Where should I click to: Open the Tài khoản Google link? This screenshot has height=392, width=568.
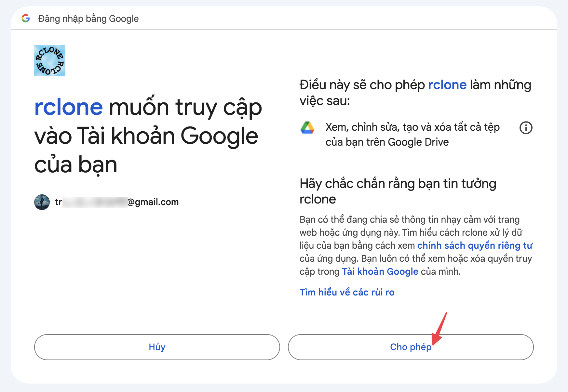(380, 271)
